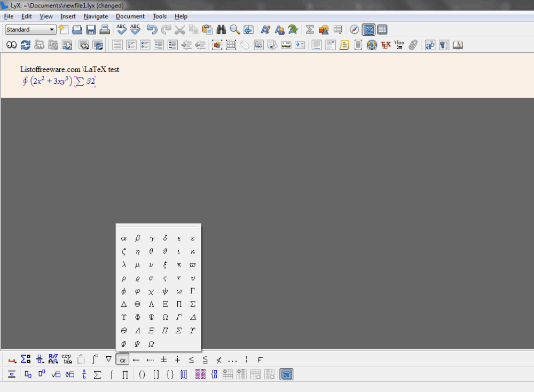Screen dimensions: 534x392
Task: Insert a cases environment from the math toolbar
Action: pos(214,374)
